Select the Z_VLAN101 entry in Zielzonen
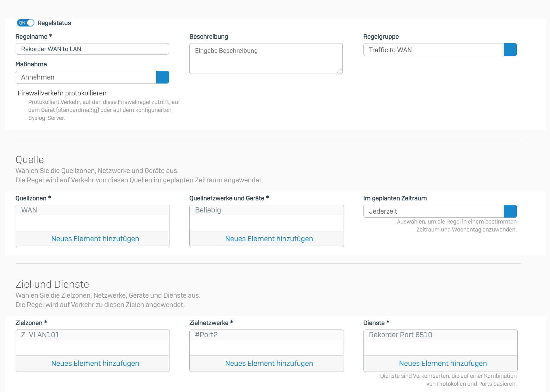 (93, 335)
